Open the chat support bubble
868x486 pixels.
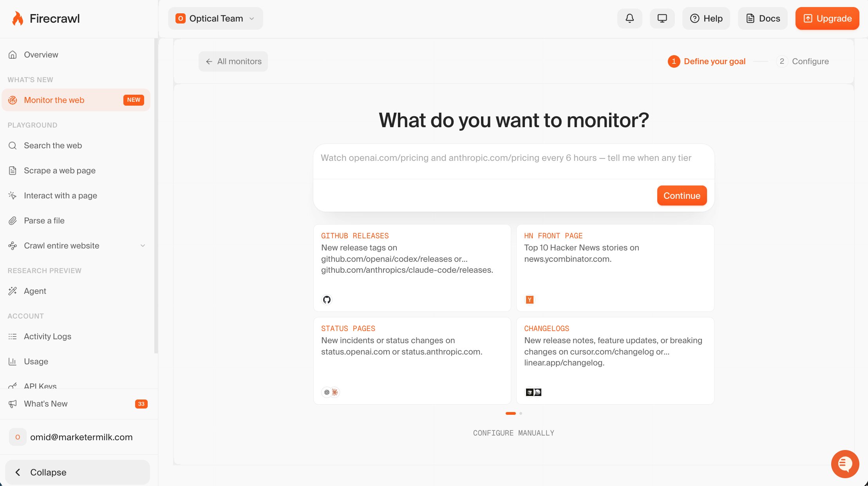pos(845,464)
